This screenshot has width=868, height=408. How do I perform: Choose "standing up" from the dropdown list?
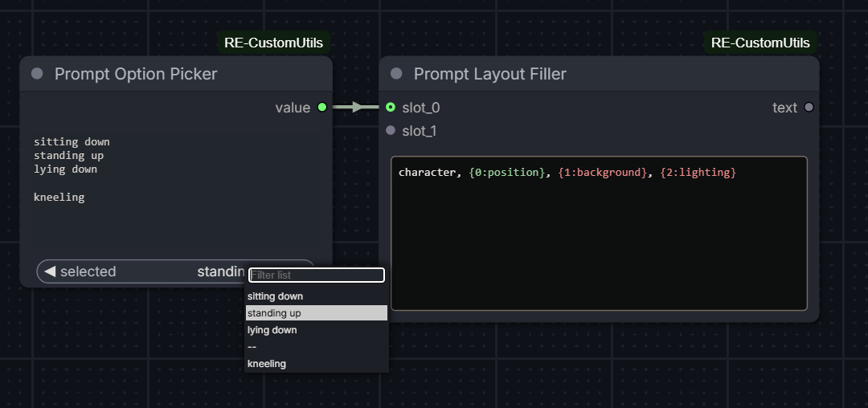[316, 313]
